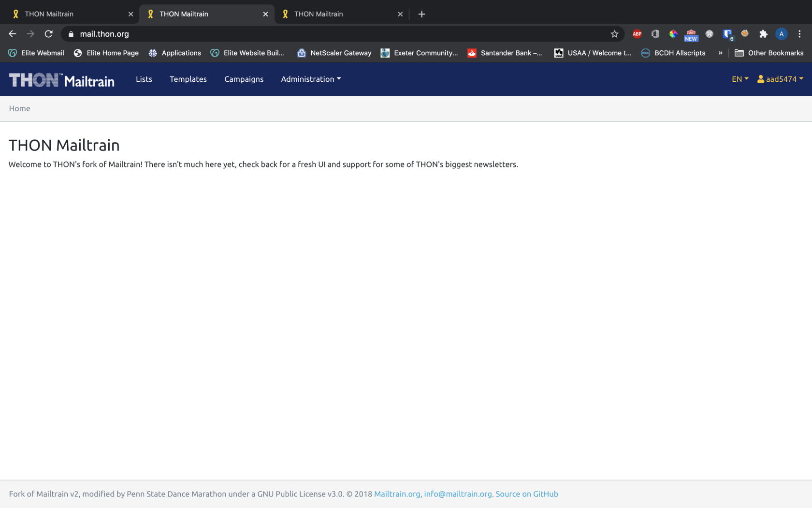Open the USAA Welcome bookmark
Image resolution: width=812 pixels, height=508 pixels.
click(x=593, y=53)
